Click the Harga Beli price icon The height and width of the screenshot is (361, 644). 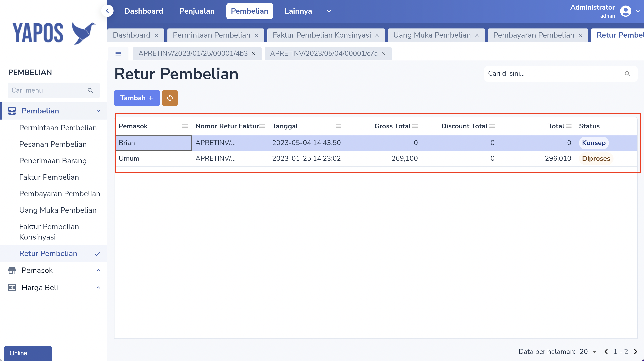point(12,288)
